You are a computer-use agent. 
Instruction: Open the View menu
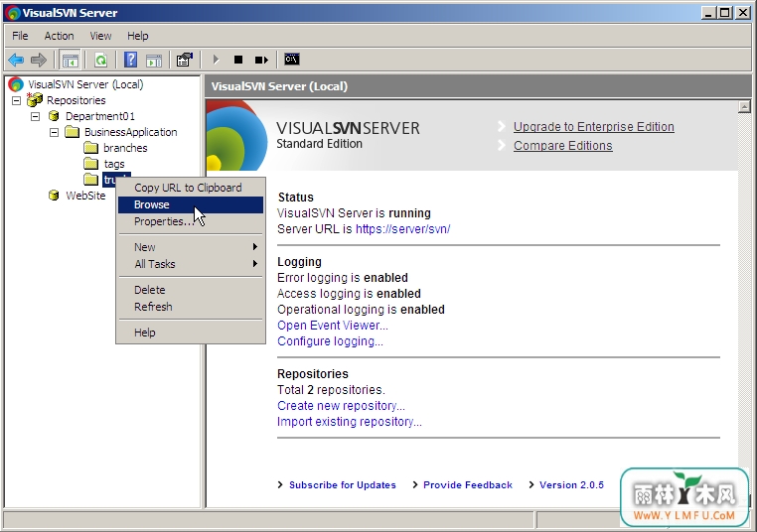[x=100, y=36]
